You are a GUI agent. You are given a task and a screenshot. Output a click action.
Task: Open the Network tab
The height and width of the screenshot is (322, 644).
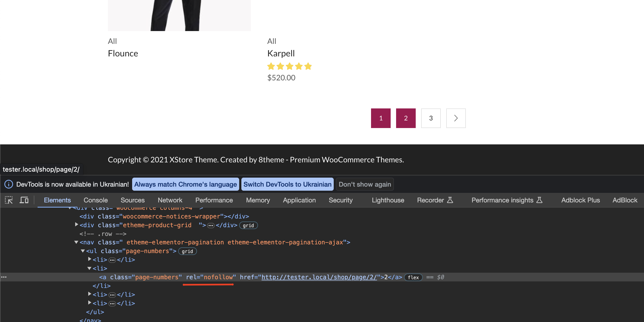coord(170,200)
